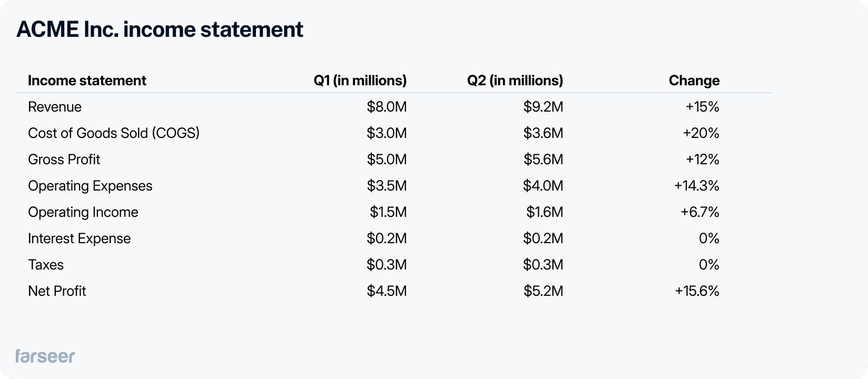Image resolution: width=868 pixels, height=379 pixels.
Task: Click the Gross Profit row label
Action: tap(64, 159)
